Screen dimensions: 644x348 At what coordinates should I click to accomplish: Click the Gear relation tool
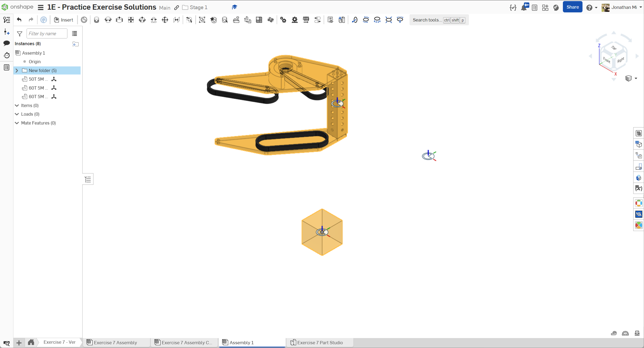point(283,20)
